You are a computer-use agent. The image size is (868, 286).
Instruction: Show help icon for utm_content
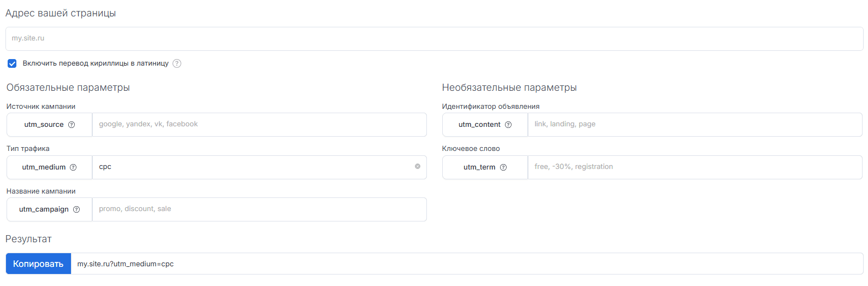coord(508,125)
